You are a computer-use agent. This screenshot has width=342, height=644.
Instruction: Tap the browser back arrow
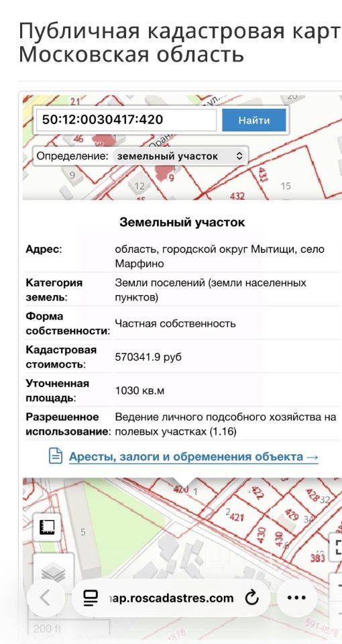coord(46,598)
